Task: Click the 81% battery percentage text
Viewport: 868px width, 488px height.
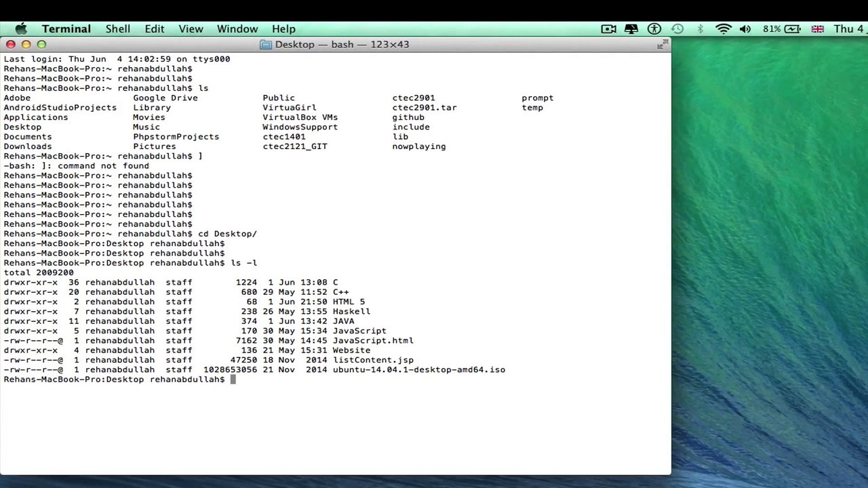Action: 772,29
